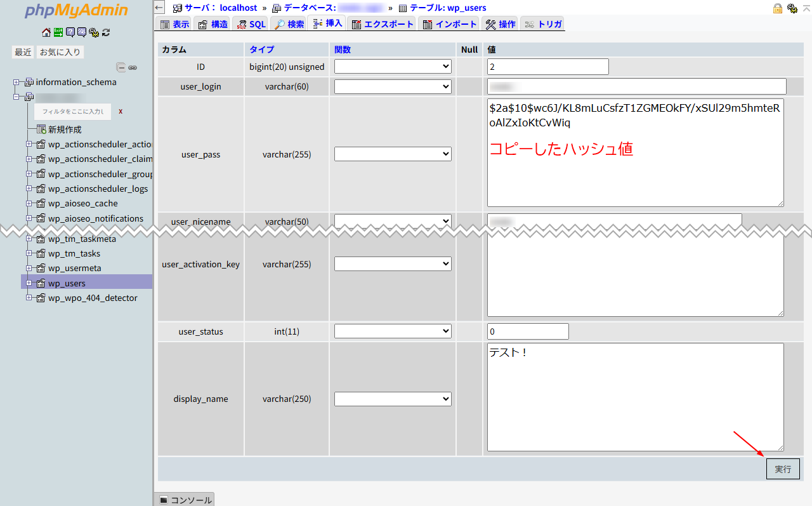Click the 最近 (Recent) button
Viewport: 812px width, 506px height.
(23, 52)
